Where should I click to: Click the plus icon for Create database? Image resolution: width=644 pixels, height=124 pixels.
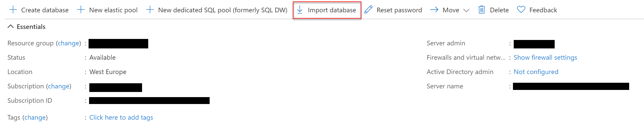[x=13, y=10]
